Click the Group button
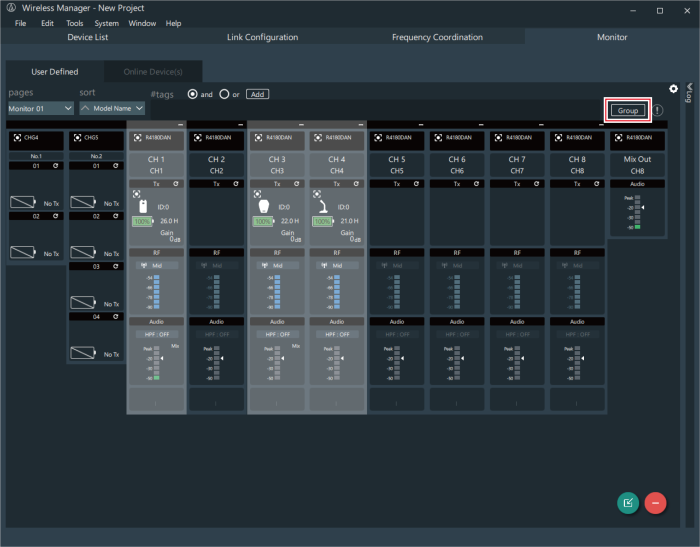This screenshot has height=547, width=700. point(628,110)
